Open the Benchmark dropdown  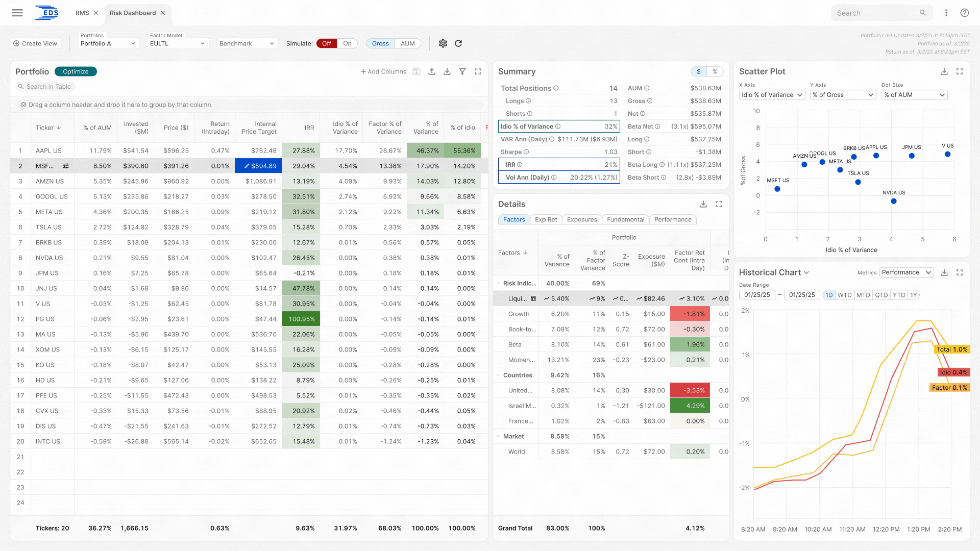pyautogui.click(x=247, y=43)
